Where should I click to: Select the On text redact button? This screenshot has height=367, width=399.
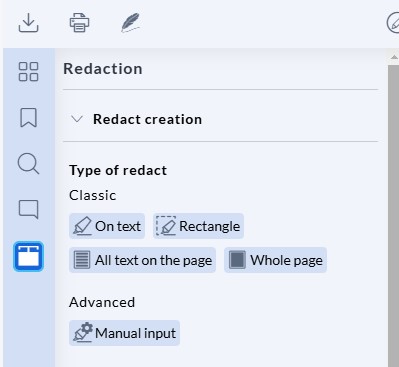(x=107, y=226)
